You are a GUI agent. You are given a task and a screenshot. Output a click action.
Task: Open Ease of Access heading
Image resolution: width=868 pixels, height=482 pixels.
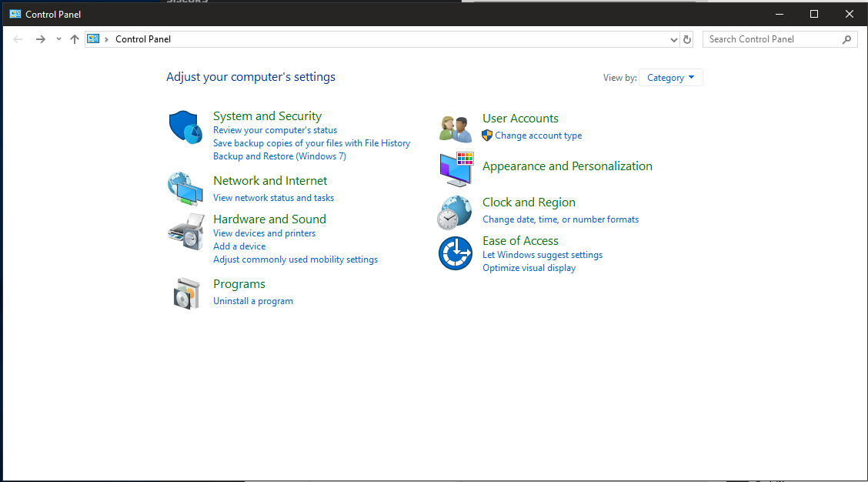(520, 241)
